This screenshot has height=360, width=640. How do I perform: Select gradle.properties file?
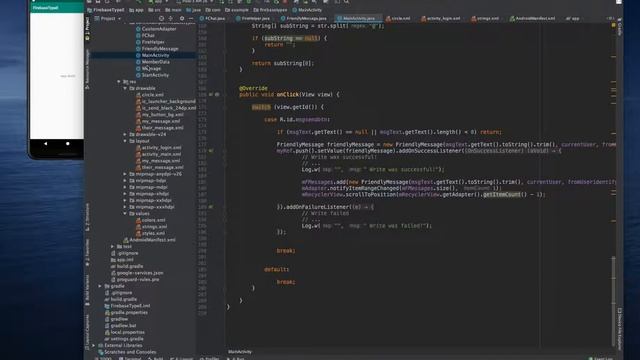coord(126,312)
